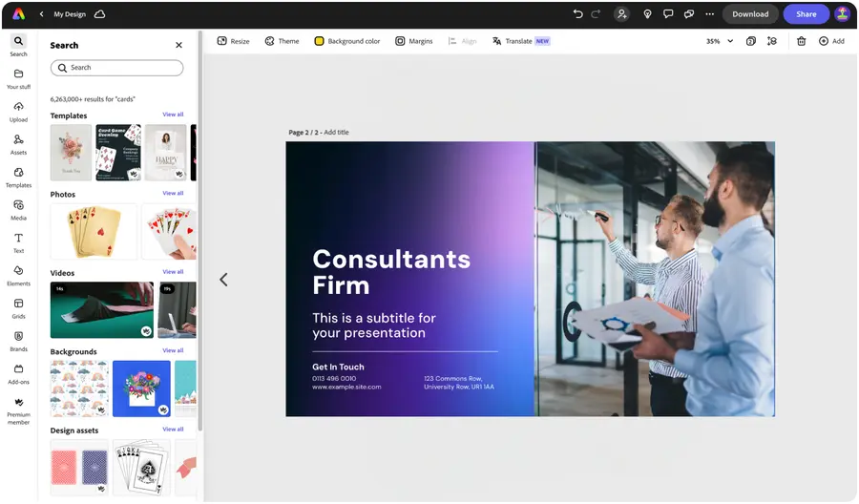Open the Adobe Express home logo
859x504 pixels.
pyautogui.click(x=19, y=14)
